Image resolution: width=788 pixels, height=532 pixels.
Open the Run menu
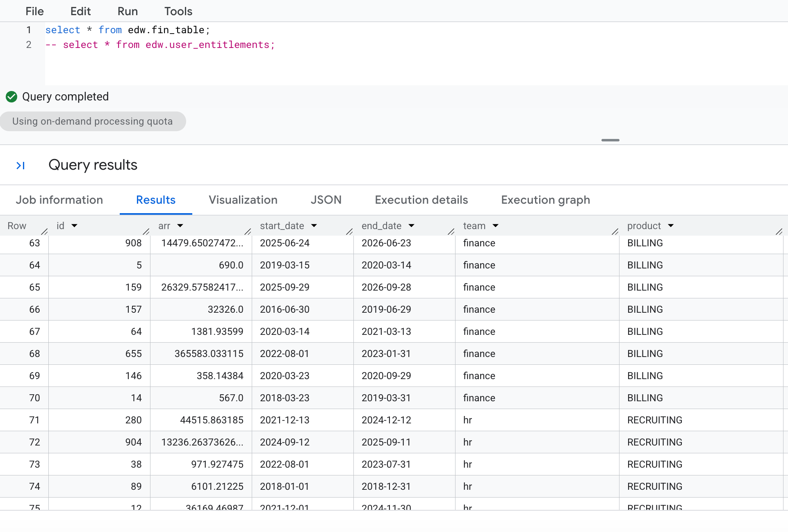coord(128,11)
